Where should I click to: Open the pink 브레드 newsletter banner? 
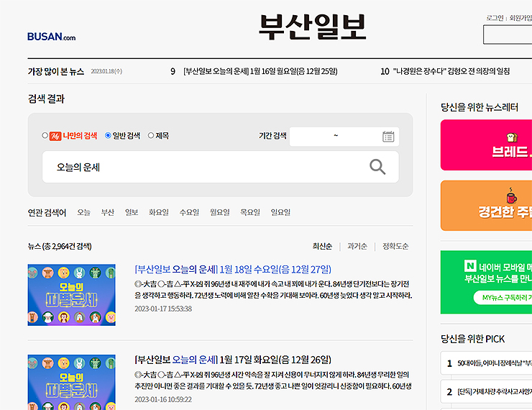coord(486,145)
